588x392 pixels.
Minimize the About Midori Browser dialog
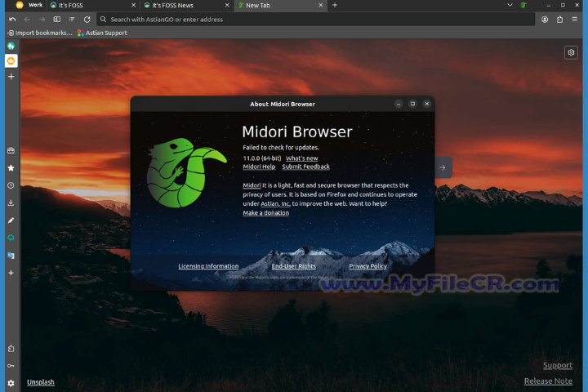[x=399, y=104]
